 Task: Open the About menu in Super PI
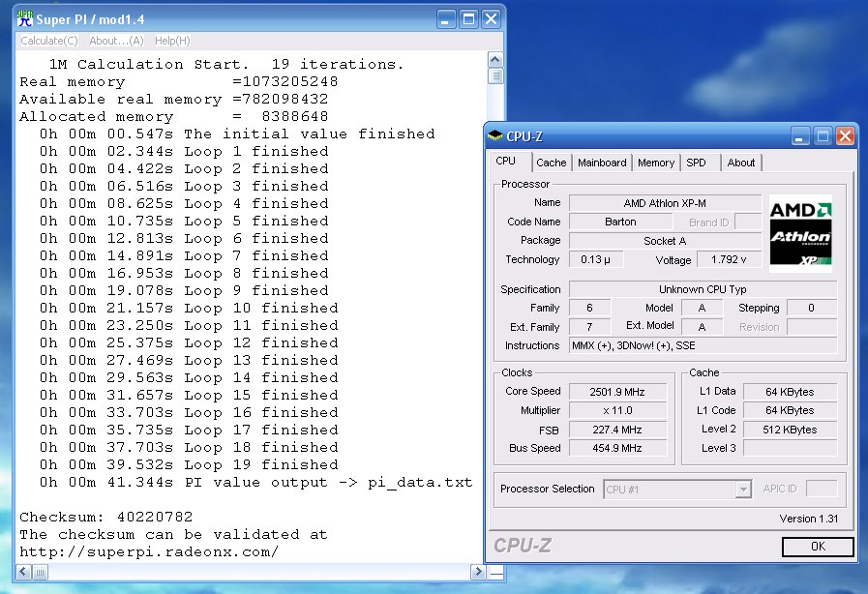116,41
